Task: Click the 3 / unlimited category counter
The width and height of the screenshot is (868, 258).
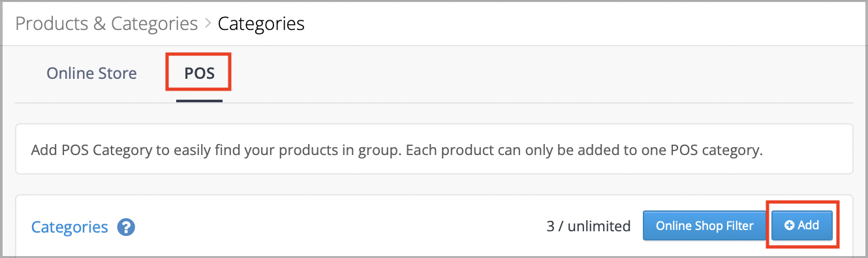Action: pos(589,226)
